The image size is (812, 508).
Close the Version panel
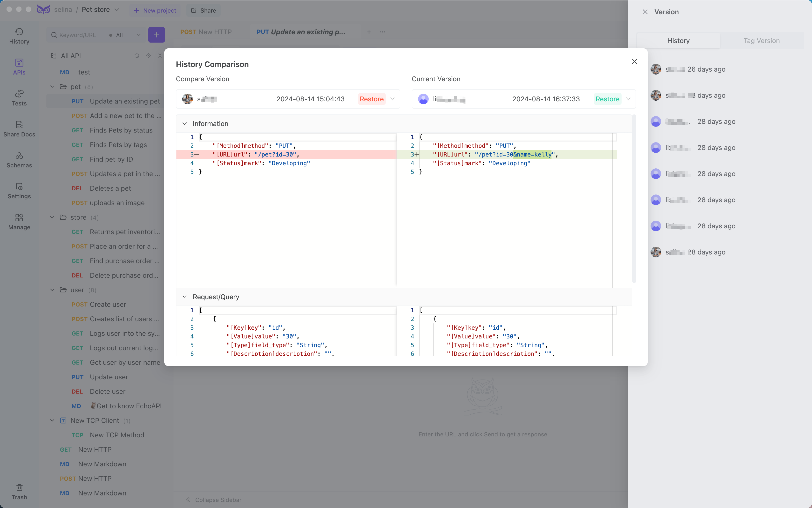pyautogui.click(x=645, y=12)
